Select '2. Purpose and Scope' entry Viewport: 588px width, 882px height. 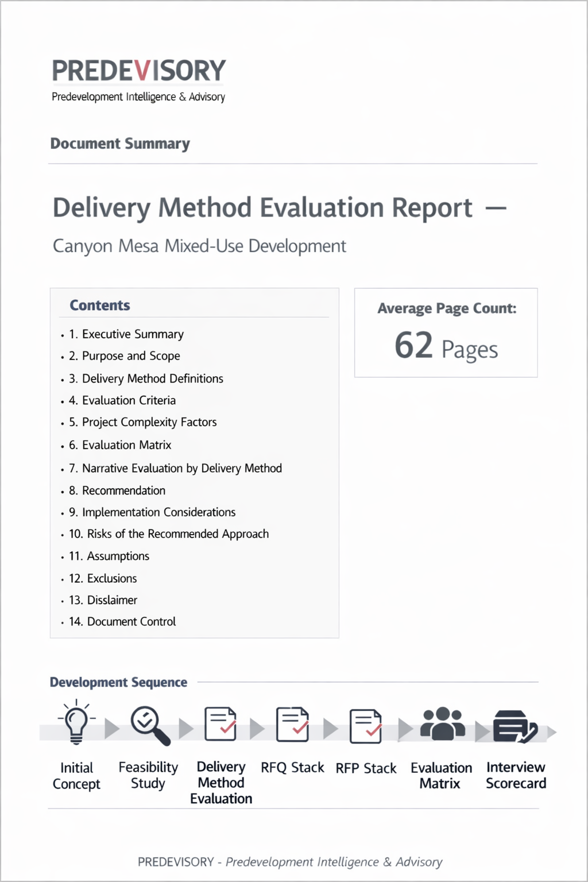(125, 356)
